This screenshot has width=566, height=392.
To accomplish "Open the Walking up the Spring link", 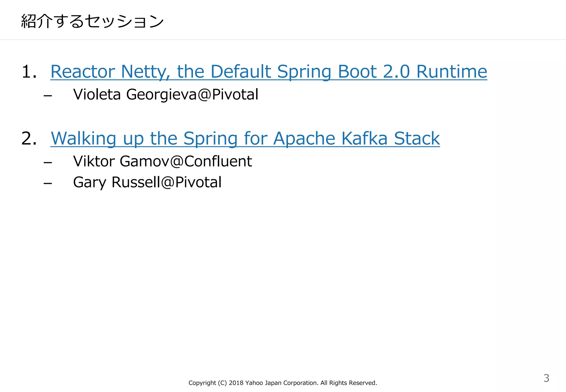I will pos(245,138).
